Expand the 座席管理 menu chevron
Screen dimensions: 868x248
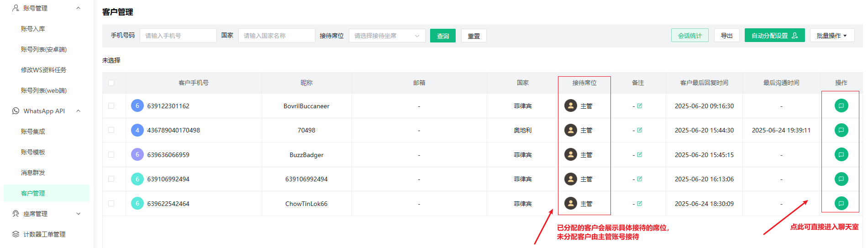78,214
